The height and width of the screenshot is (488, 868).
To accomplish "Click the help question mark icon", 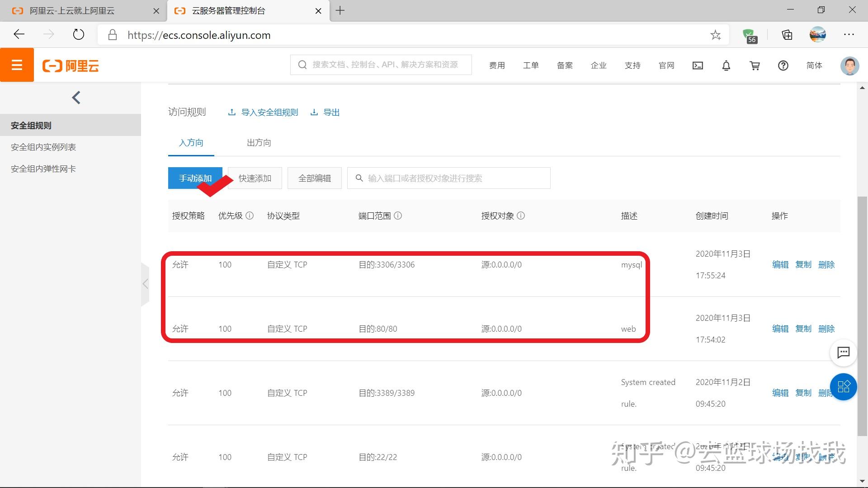I will [783, 66].
